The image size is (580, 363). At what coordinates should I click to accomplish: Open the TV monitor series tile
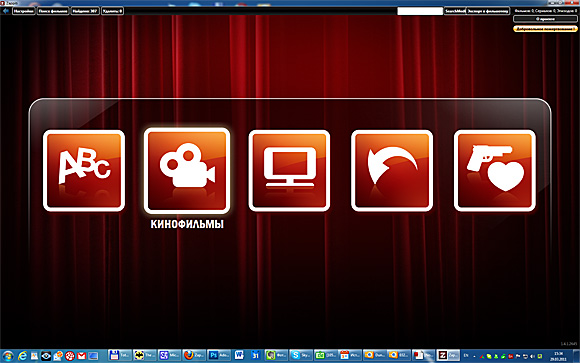click(289, 171)
